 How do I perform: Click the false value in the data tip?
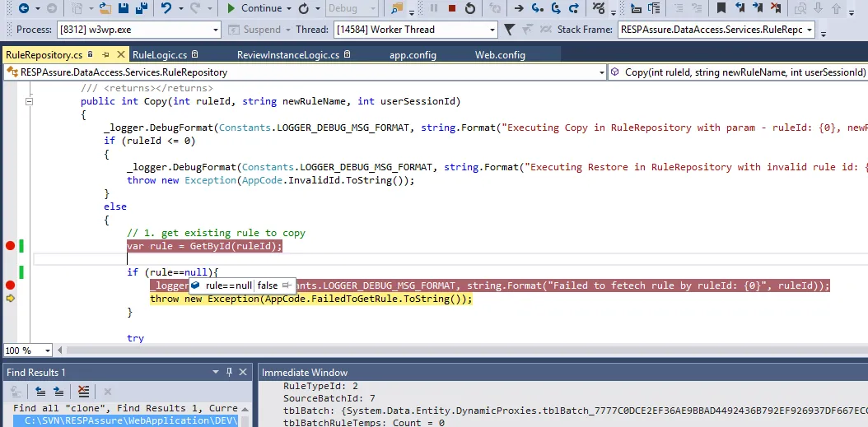coord(268,285)
